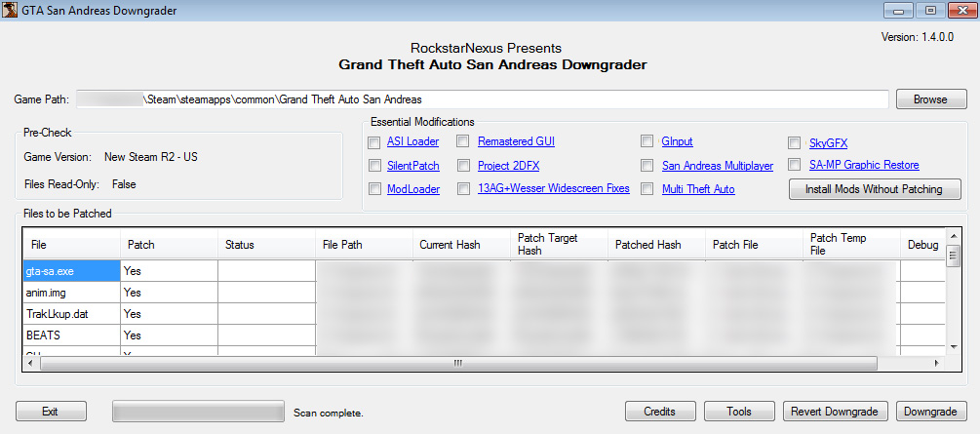980x434 pixels.
Task: Follow the SilentPatch link
Action: click(413, 166)
